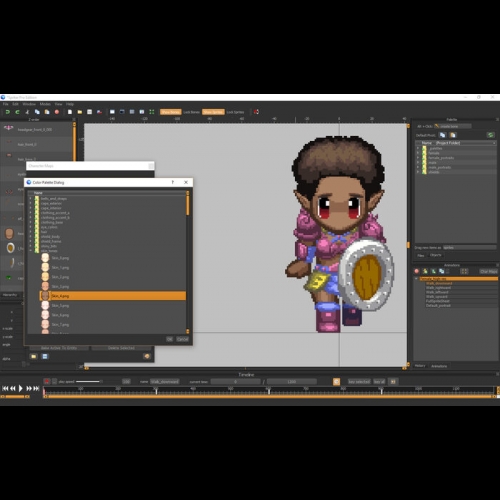The image size is (500, 500).
Task: Toggle Show Bones button
Action: click(x=170, y=112)
